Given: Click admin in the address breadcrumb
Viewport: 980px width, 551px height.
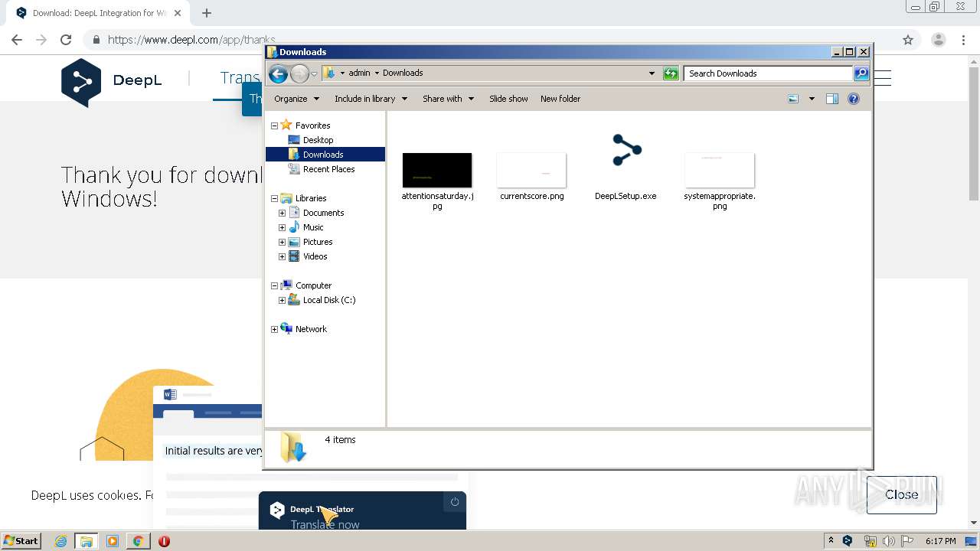Looking at the screenshot, I should [x=359, y=73].
